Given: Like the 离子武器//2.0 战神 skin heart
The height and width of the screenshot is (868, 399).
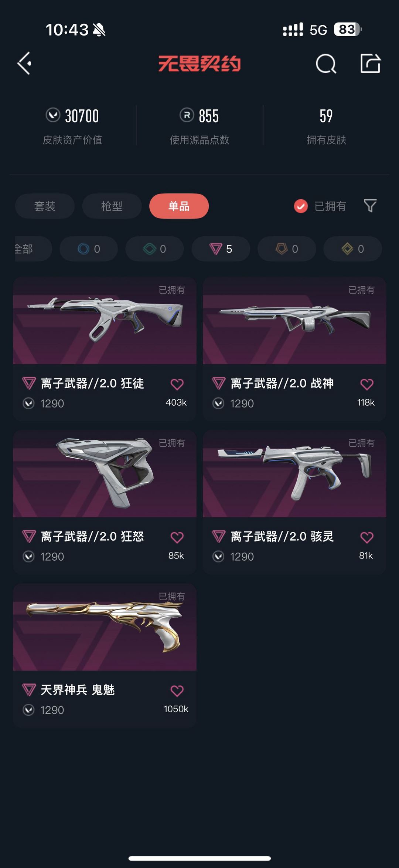Looking at the screenshot, I should [367, 384].
